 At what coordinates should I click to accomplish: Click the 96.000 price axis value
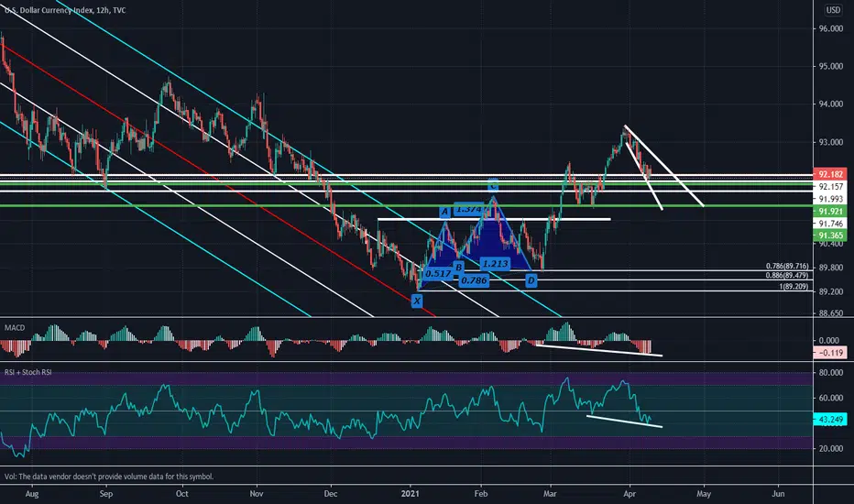pyautogui.click(x=831, y=28)
